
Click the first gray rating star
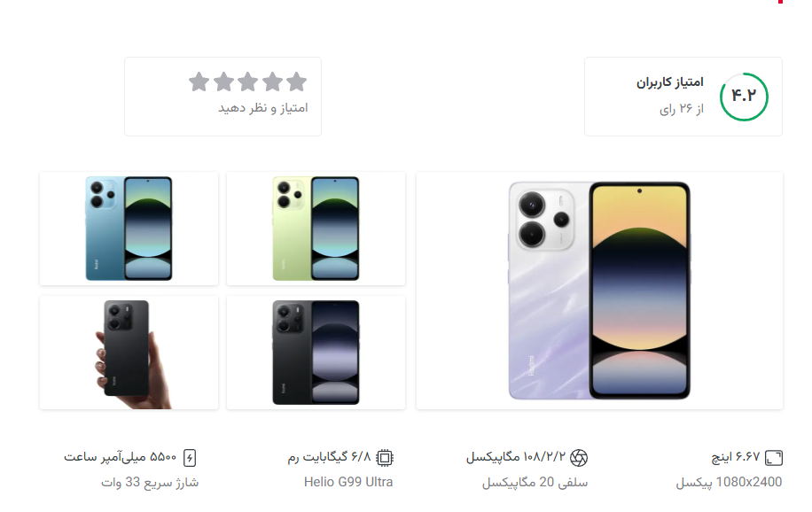coord(199,81)
